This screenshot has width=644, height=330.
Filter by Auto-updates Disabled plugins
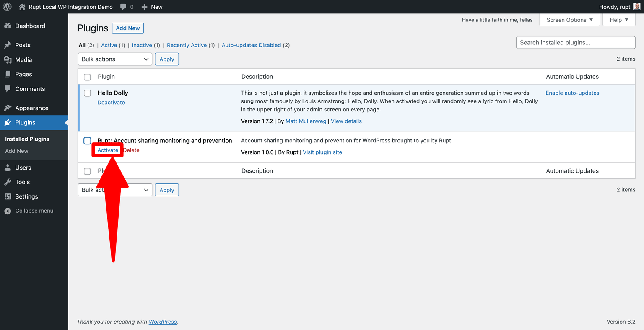(x=251, y=45)
